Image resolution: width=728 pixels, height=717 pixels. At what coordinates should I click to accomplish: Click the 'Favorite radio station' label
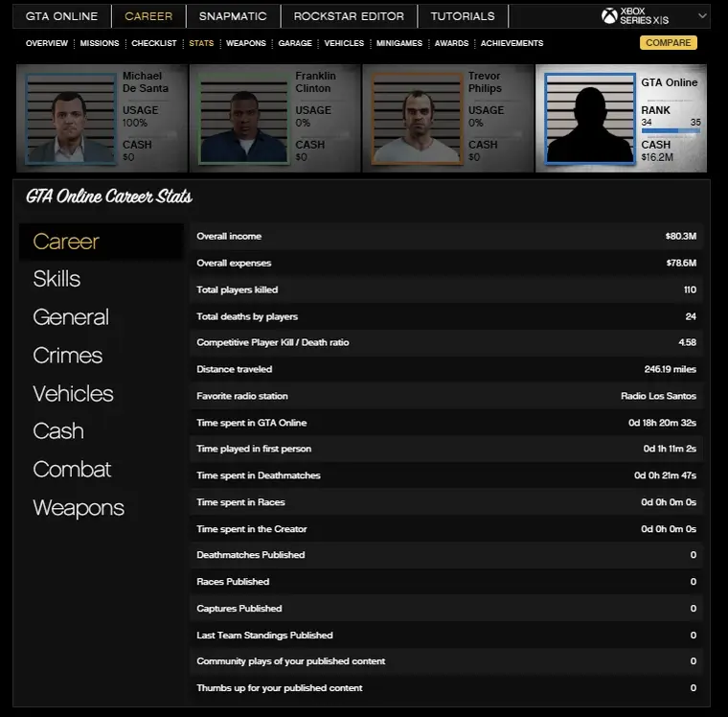pos(242,396)
